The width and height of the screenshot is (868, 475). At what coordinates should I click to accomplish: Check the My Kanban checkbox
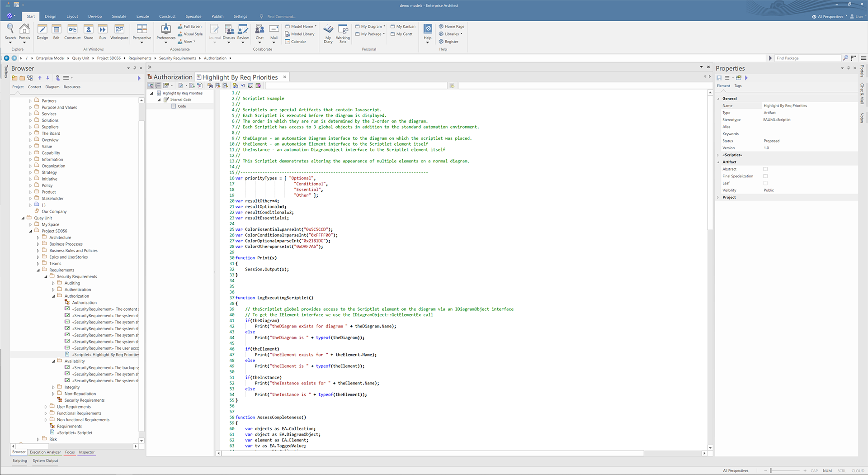[x=393, y=27]
